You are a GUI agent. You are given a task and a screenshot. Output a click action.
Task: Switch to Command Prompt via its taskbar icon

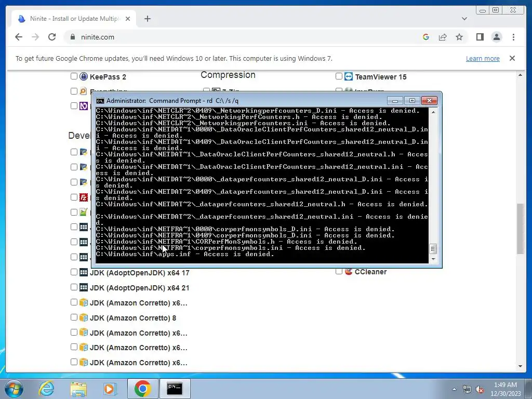click(x=175, y=389)
